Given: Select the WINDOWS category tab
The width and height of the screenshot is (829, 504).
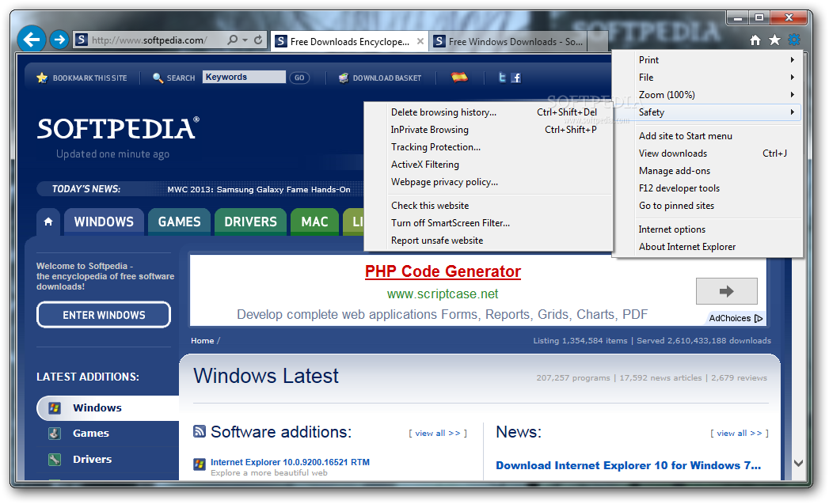Looking at the screenshot, I should click(x=104, y=222).
